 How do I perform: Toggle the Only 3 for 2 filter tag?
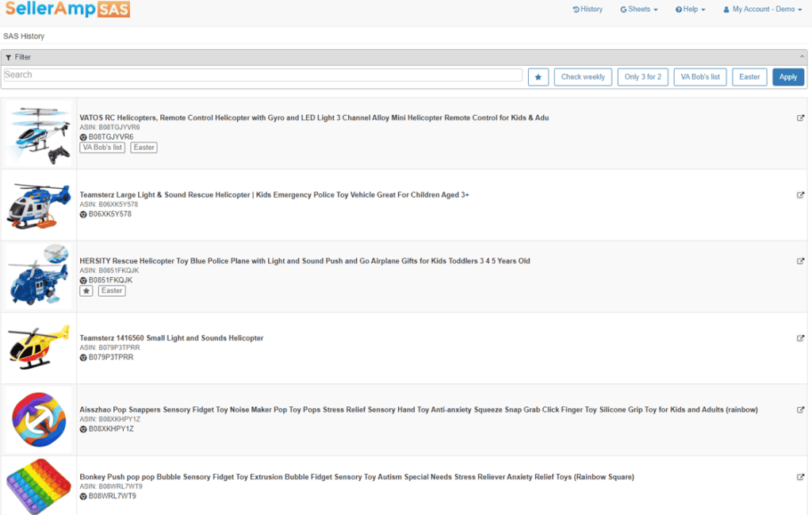[x=642, y=77]
